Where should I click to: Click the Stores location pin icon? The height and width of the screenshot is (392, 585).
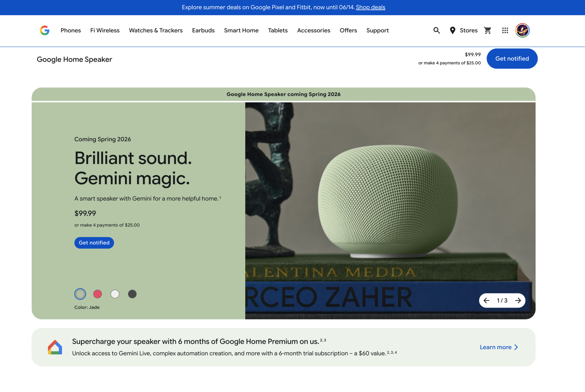tap(452, 30)
